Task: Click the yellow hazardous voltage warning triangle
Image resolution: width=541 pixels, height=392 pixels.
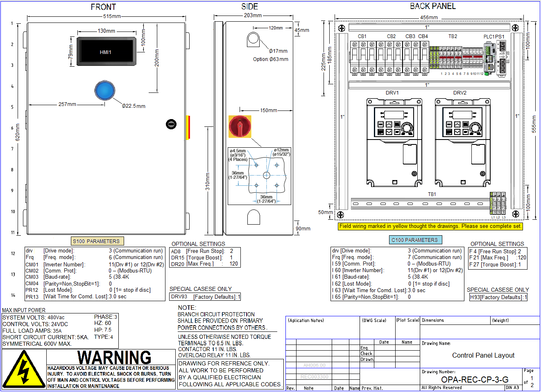Action: (x=24, y=369)
